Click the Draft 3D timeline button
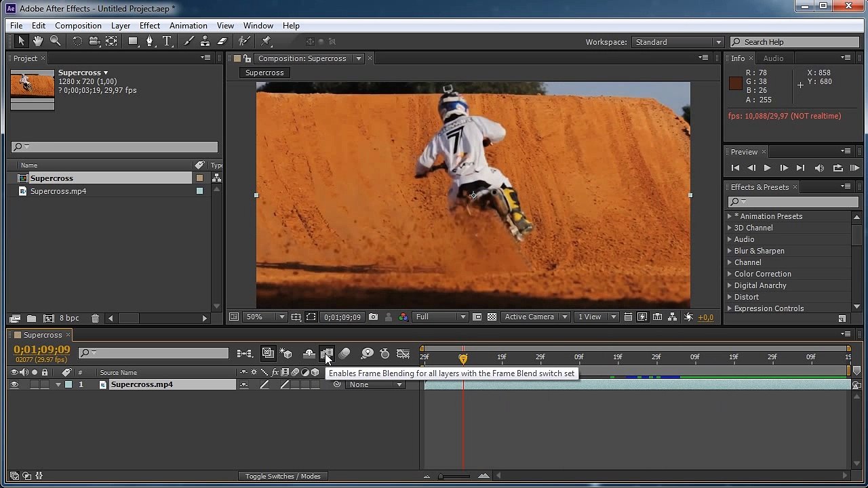Image resolution: width=868 pixels, height=488 pixels. (x=286, y=353)
